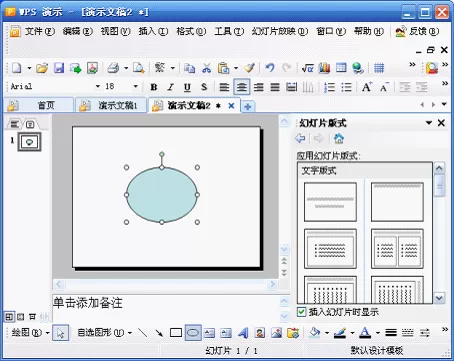Open the 幻灯片版式 task pane dropdown arrow
The width and height of the screenshot is (454, 361).
[429, 123]
